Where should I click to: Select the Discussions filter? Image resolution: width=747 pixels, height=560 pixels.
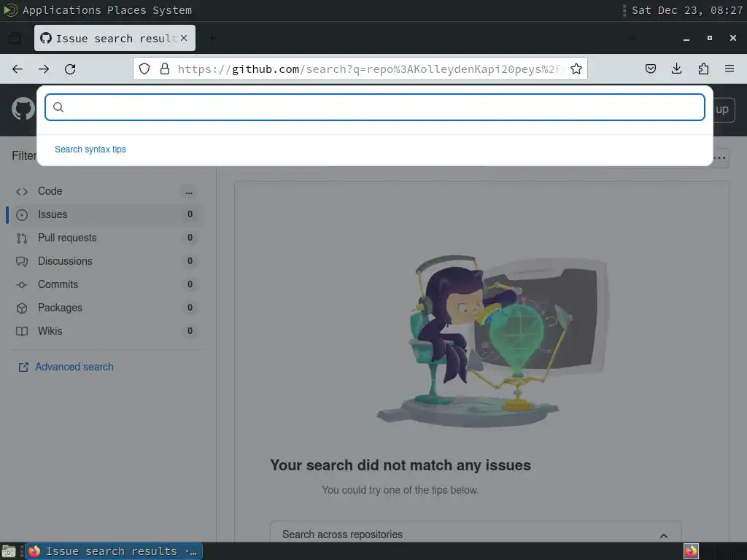click(x=105, y=262)
